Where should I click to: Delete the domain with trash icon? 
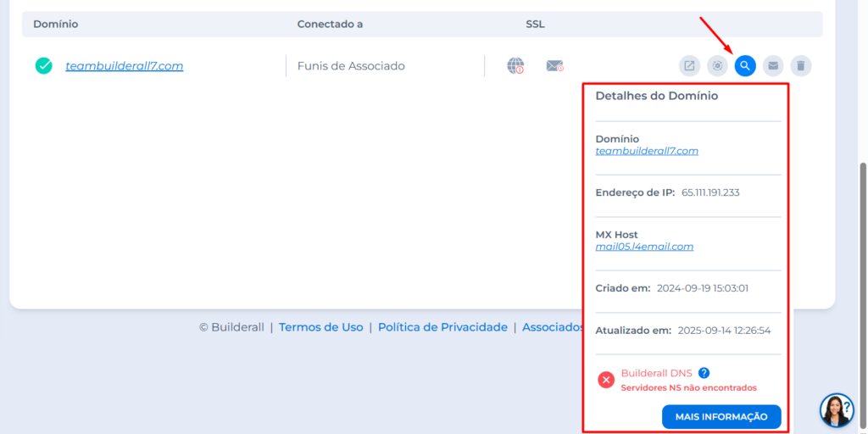[800, 65]
